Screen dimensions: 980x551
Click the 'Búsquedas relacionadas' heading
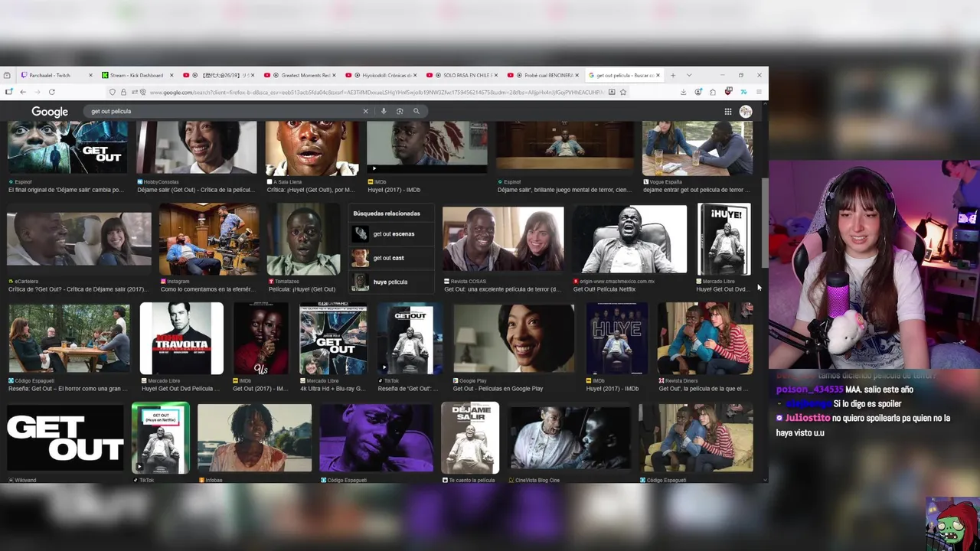(x=387, y=214)
